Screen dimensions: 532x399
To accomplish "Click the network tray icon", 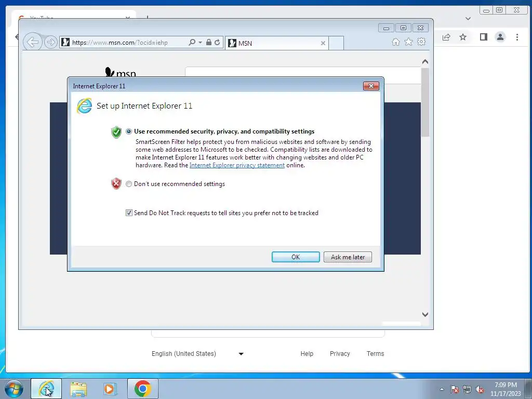I will 467,389.
